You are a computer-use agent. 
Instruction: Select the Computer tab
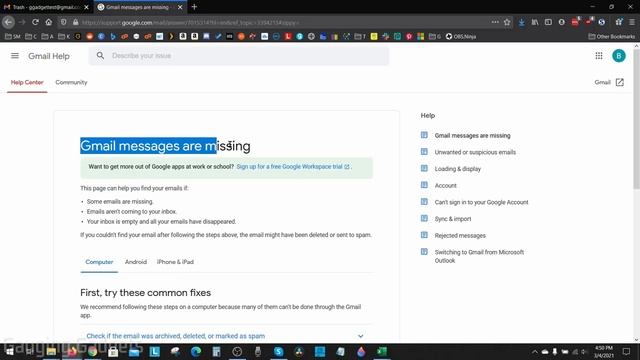click(99, 262)
